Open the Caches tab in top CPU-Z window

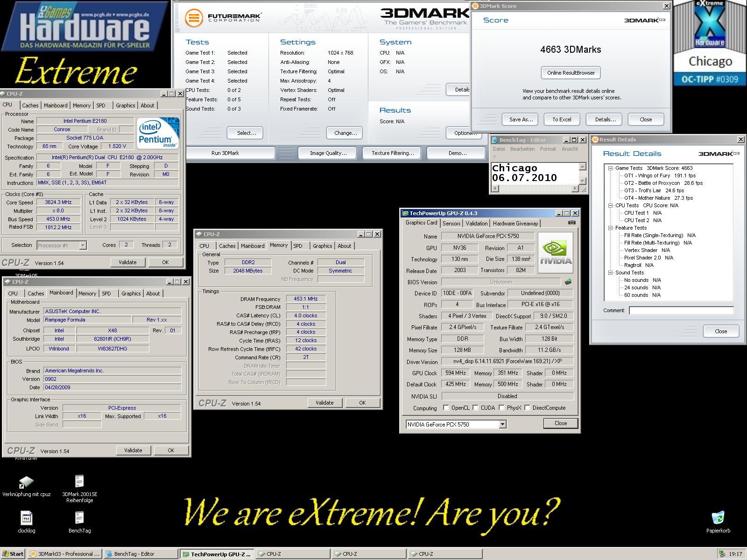(x=30, y=105)
